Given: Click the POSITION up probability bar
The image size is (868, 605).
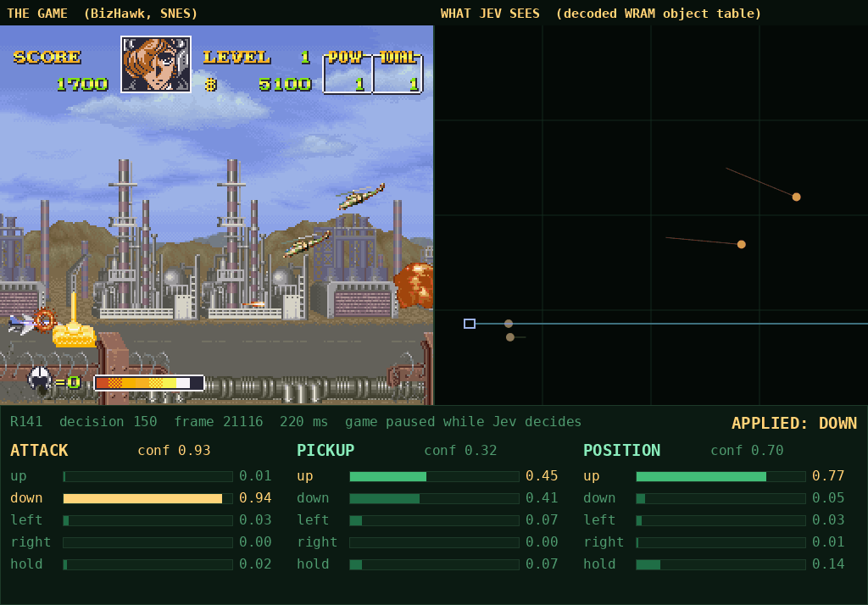Looking at the screenshot, I should click(x=721, y=476).
